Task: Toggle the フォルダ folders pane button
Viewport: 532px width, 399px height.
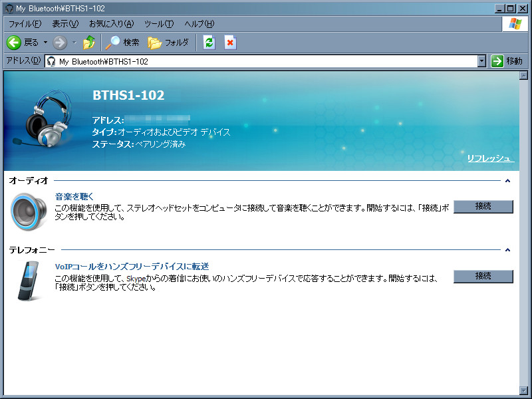Action: click(168, 43)
